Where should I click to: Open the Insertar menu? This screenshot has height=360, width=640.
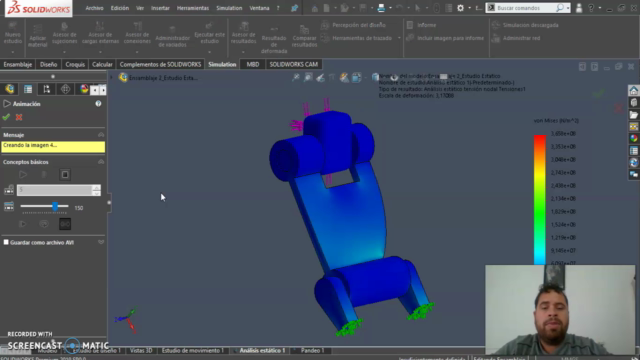pyautogui.click(x=160, y=8)
